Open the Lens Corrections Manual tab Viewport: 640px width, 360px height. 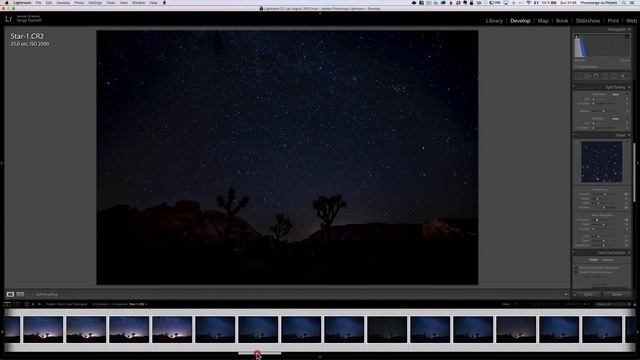click(x=608, y=260)
